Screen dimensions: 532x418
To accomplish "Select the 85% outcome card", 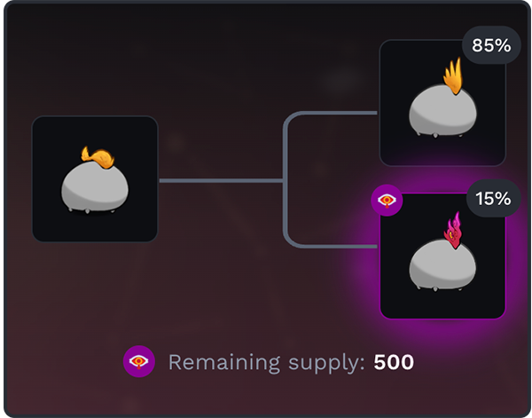I will click(442, 103).
